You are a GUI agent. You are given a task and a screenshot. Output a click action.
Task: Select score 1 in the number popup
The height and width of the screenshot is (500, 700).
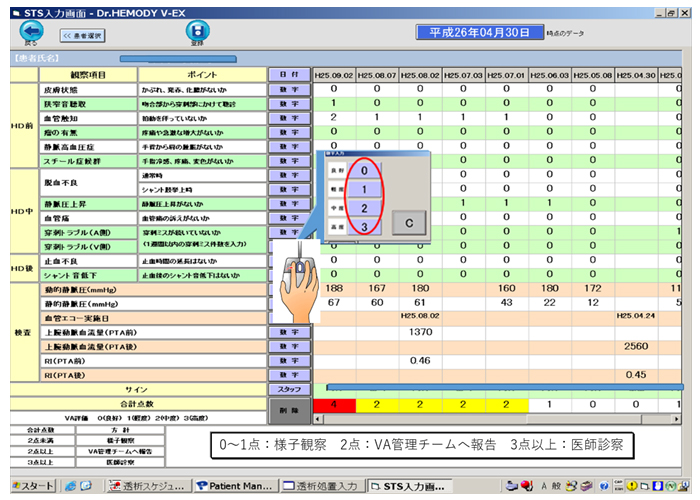[x=365, y=189]
